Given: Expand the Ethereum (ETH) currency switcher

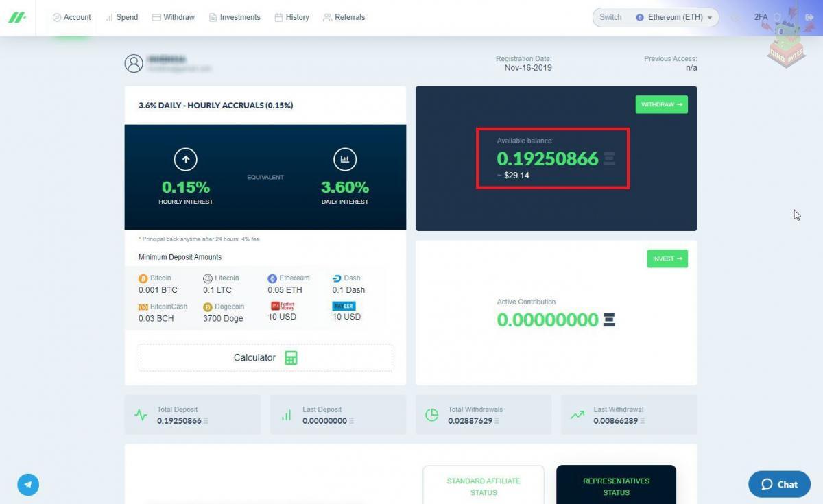Looking at the screenshot, I should pyautogui.click(x=675, y=17).
